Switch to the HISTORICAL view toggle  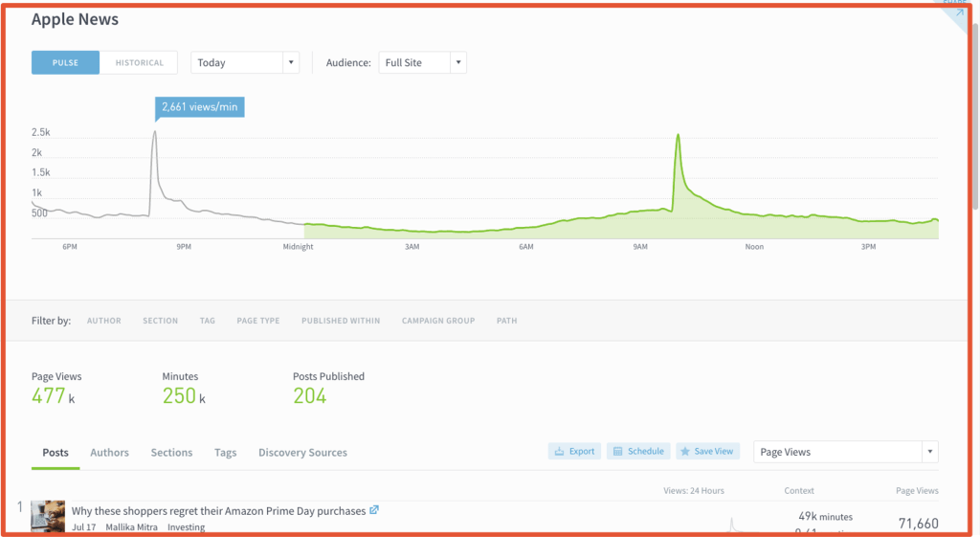pyautogui.click(x=140, y=62)
